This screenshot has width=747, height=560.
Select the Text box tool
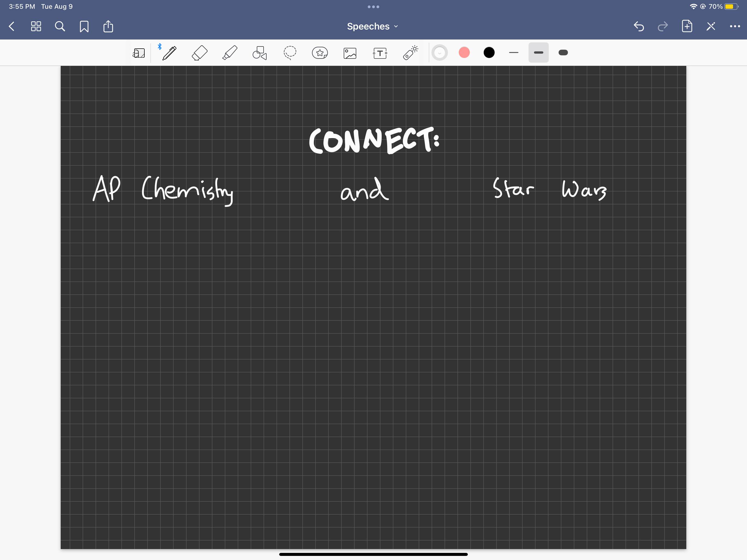380,53
